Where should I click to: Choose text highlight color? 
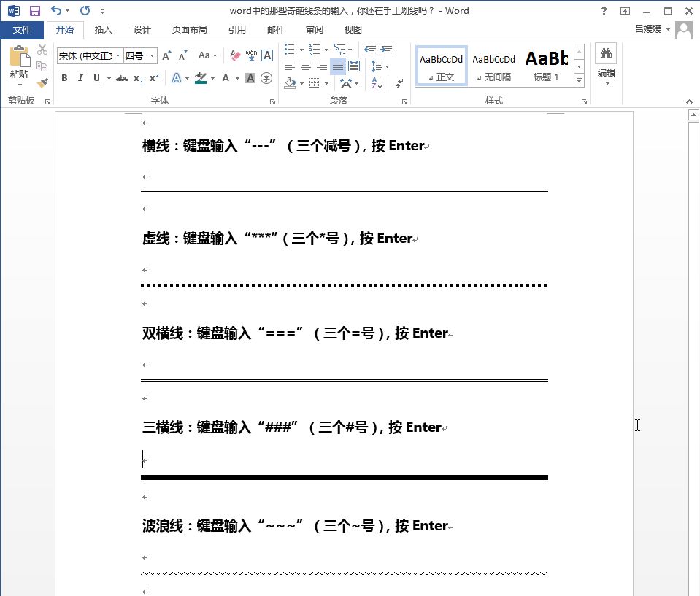[201, 78]
